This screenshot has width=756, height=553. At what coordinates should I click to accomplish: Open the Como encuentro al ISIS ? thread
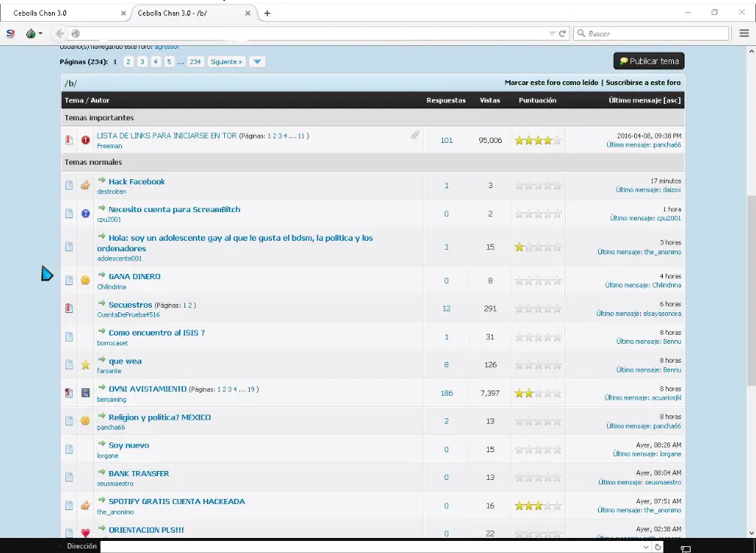coord(156,333)
